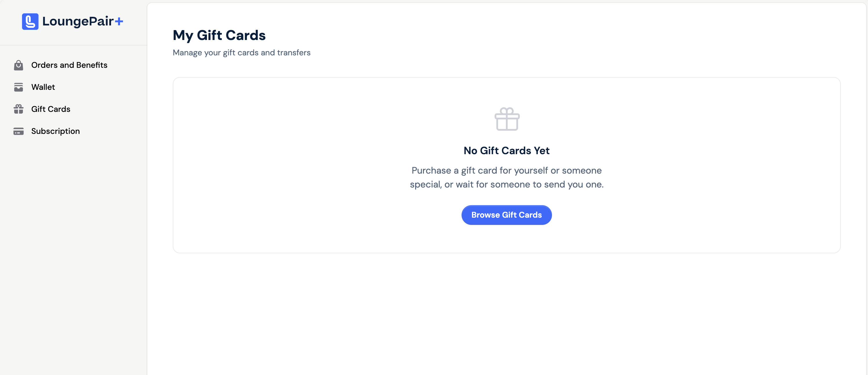The image size is (868, 375).
Task: Click the My Gift Cards heading
Action: click(219, 35)
